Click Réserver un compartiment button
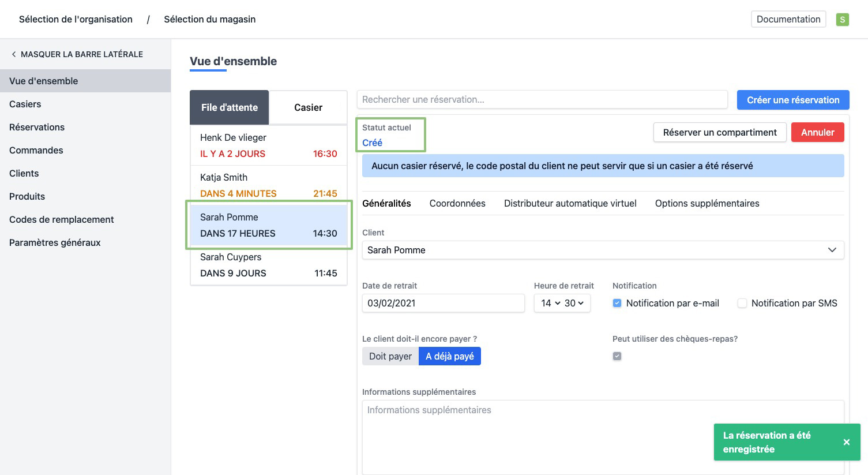The image size is (868, 475). coord(719,132)
